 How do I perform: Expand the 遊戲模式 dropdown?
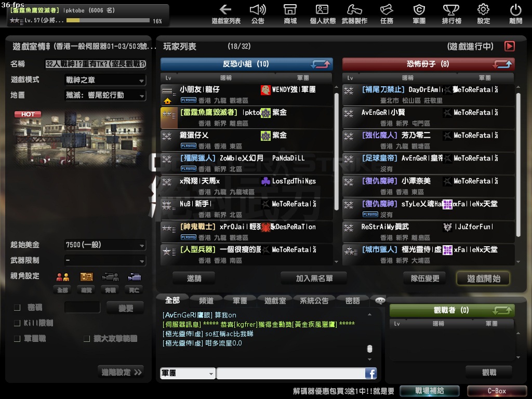(105, 80)
